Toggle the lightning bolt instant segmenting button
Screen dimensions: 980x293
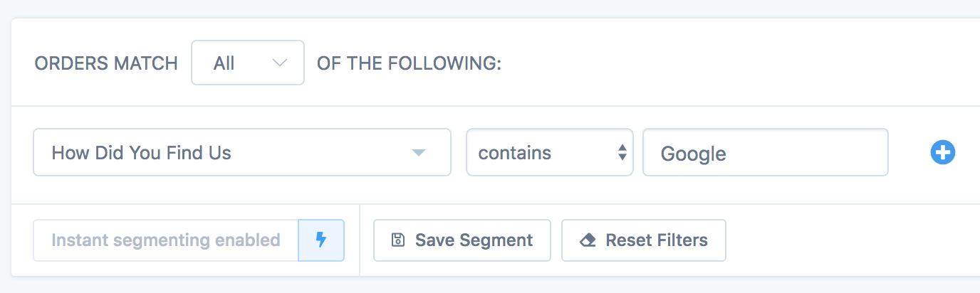(321, 240)
